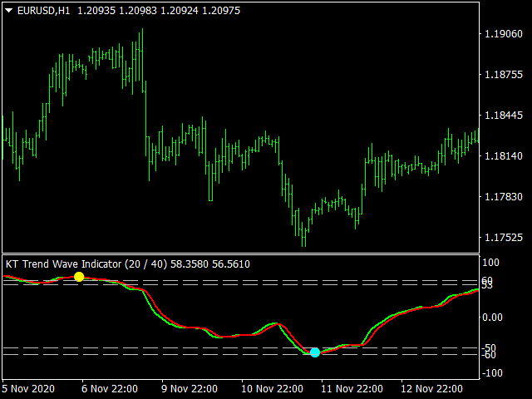Click indicator scale value 0.00
The height and width of the screenshot is (399, 532).
point(492,318)
